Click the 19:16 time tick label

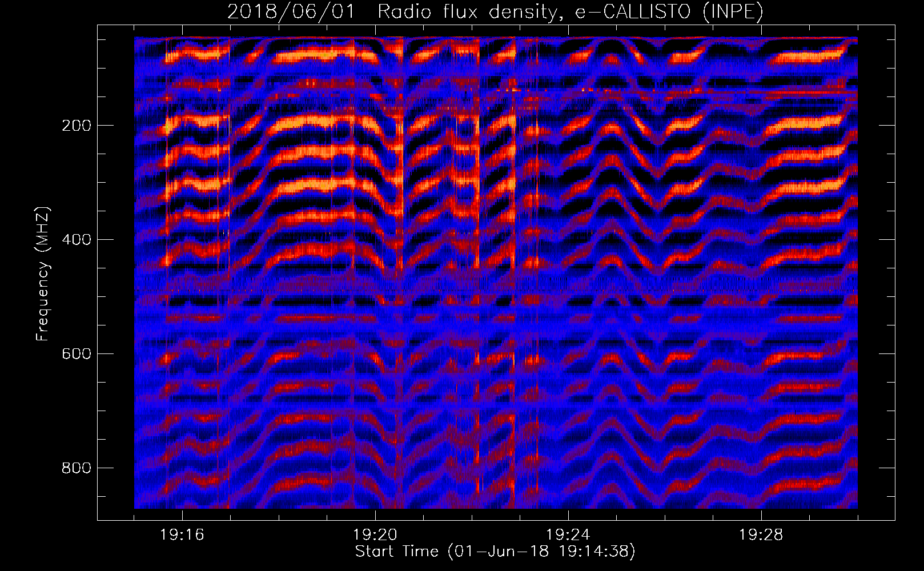click(x=182, y=535)
